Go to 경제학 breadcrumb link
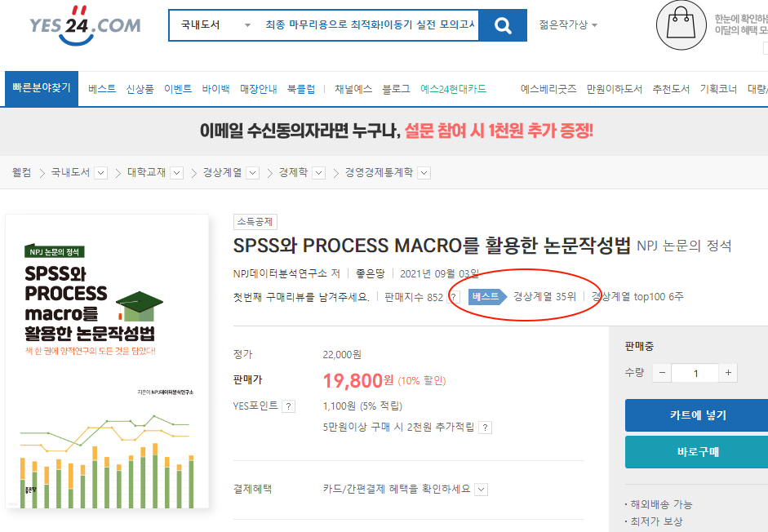Viewport: 768px width, 532px height. [x=293, y=172]
